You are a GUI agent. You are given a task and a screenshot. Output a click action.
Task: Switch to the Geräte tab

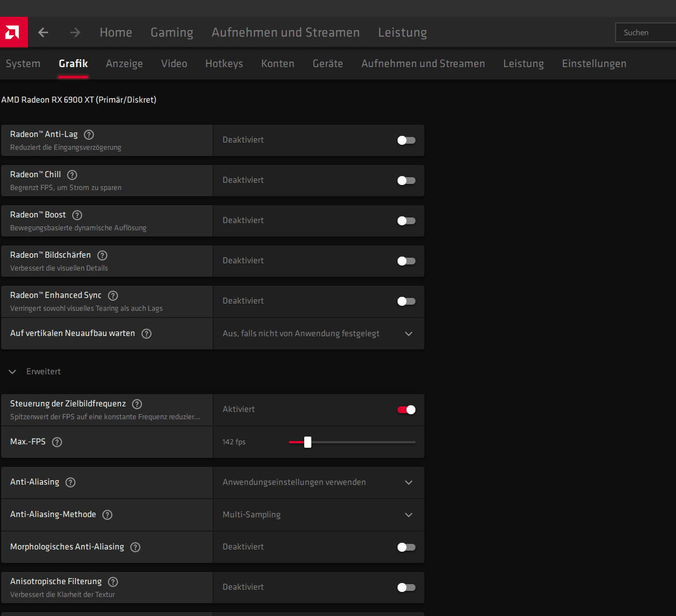click(x=328, y=64)
